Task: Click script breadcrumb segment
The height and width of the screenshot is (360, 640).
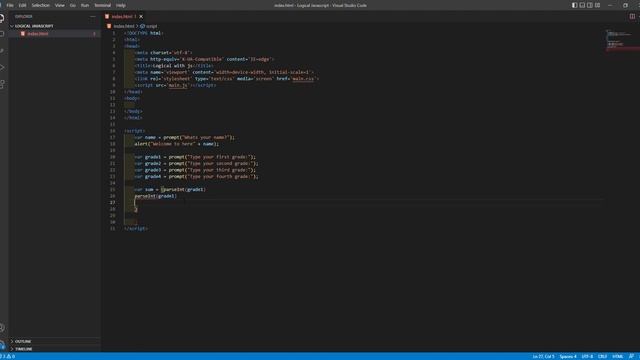Action: pyautogui.click(x=151, y=26)
